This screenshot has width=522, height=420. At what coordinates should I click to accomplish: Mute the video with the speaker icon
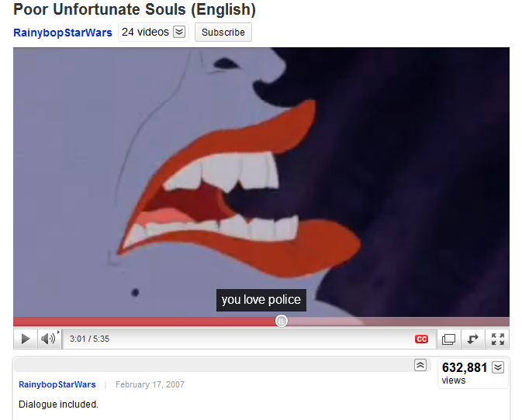click(47, 339)
